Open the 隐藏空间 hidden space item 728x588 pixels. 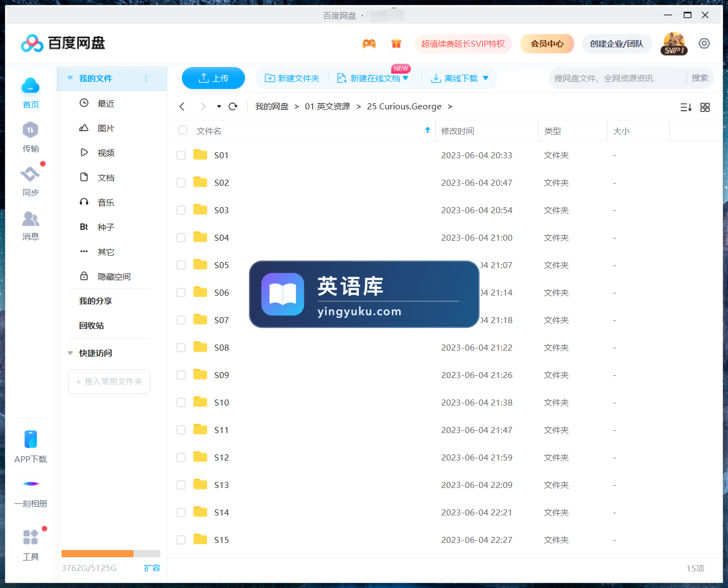[x=114, y=276]
